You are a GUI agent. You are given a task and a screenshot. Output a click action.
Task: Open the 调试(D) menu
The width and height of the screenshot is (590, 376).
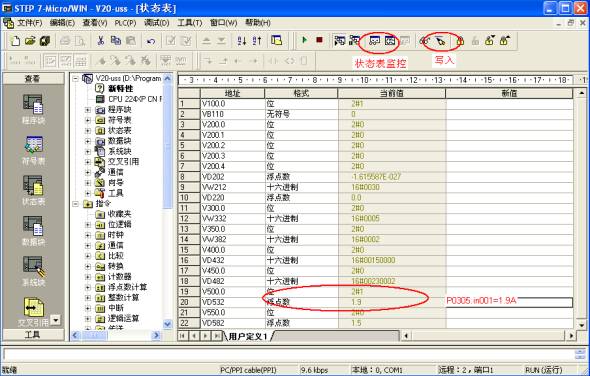[157, 23]
